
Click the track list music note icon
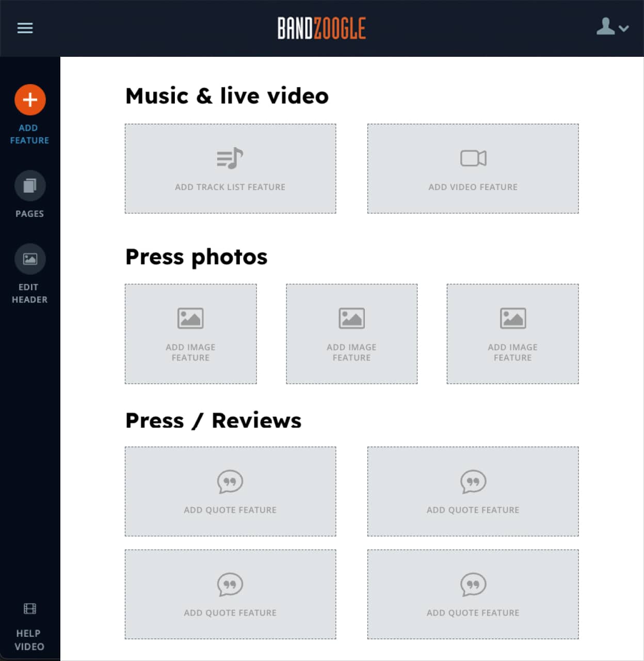coord(230,158)
